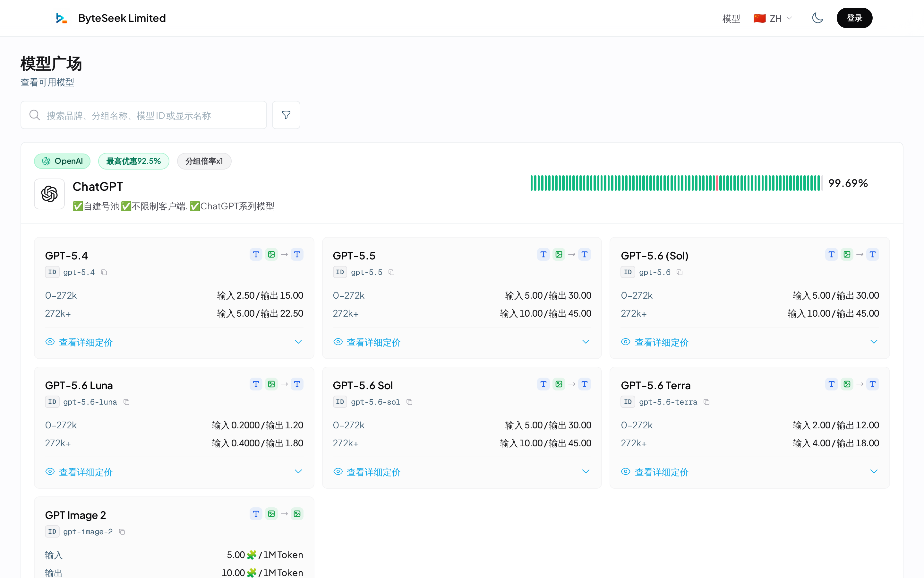The height and width of the screenshot is (578, 924).
Task: Show GPT-5.5 查看详细定价 link
Action: (x=367, y=342)
